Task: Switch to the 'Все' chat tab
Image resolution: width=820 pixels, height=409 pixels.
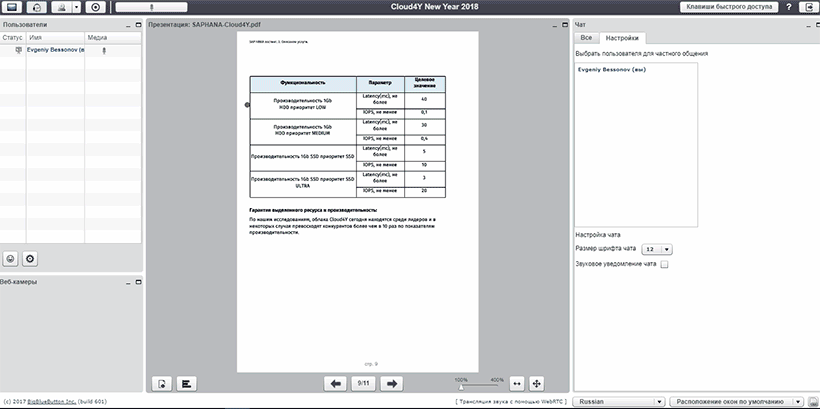Action: [586, 37]
